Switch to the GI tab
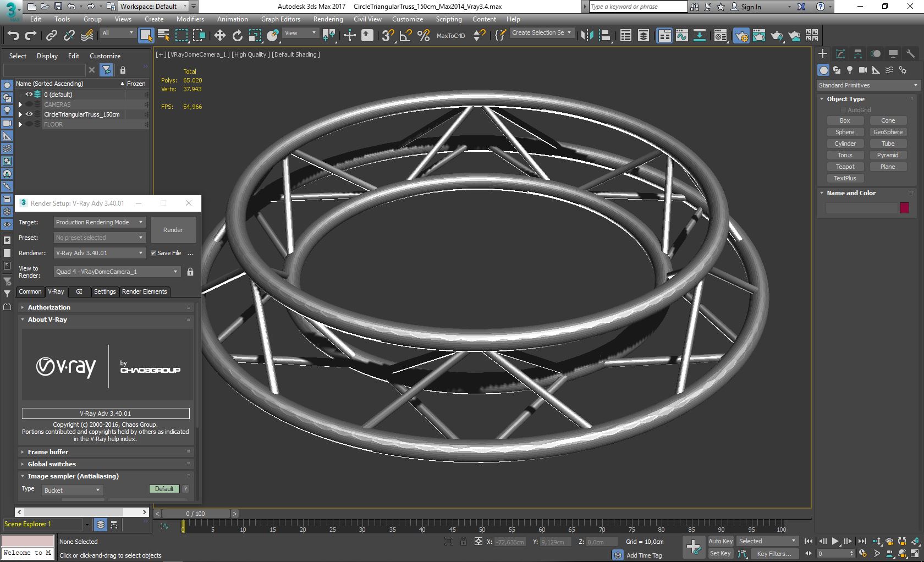Screen dimensions: 924x562 (79, 291)
